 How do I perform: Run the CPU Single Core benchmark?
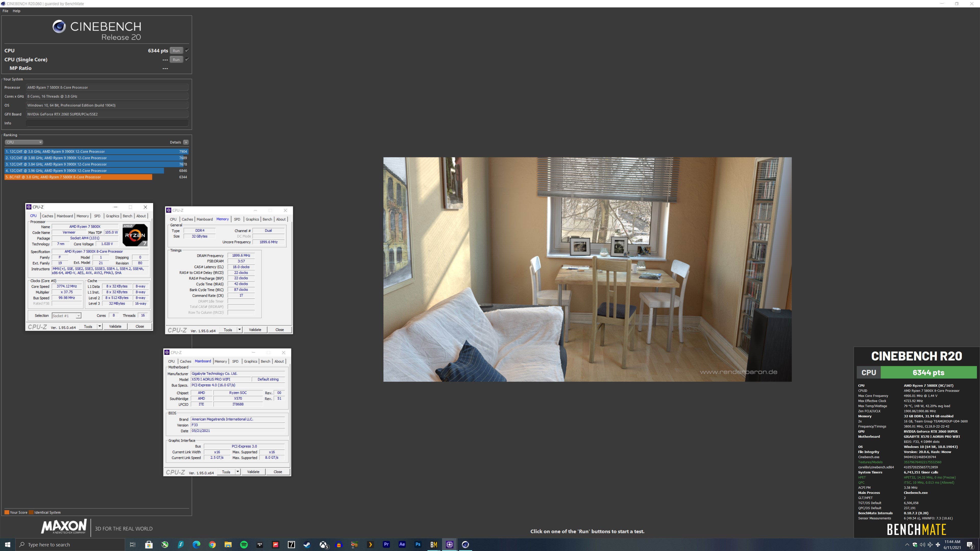coord(176,59)
